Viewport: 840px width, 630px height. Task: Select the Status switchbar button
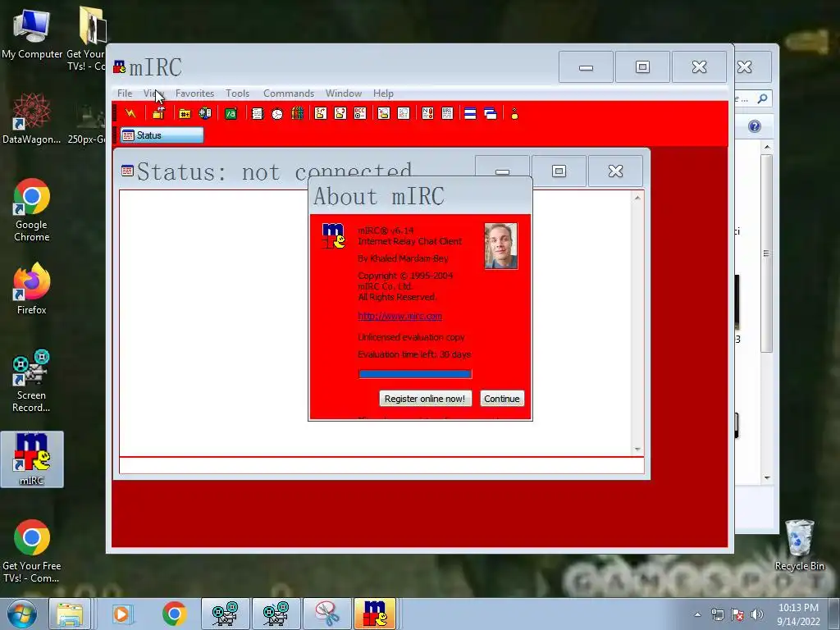point(162,135)
